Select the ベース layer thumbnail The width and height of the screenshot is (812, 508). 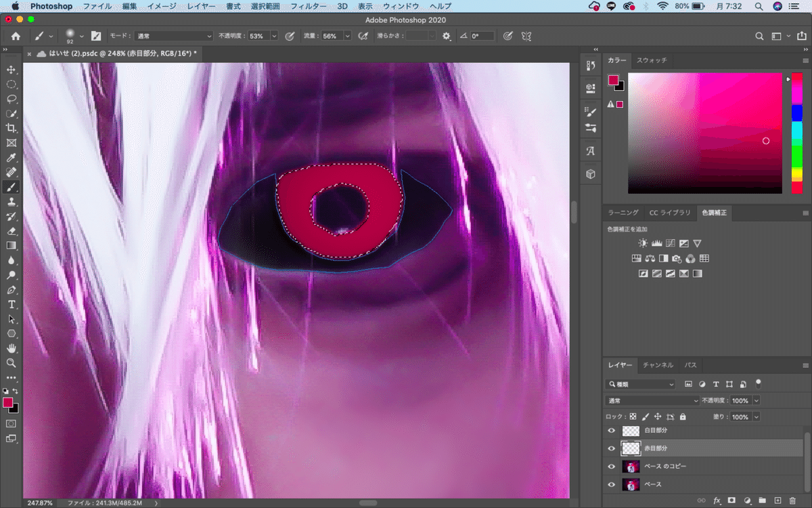coord(631,485)
